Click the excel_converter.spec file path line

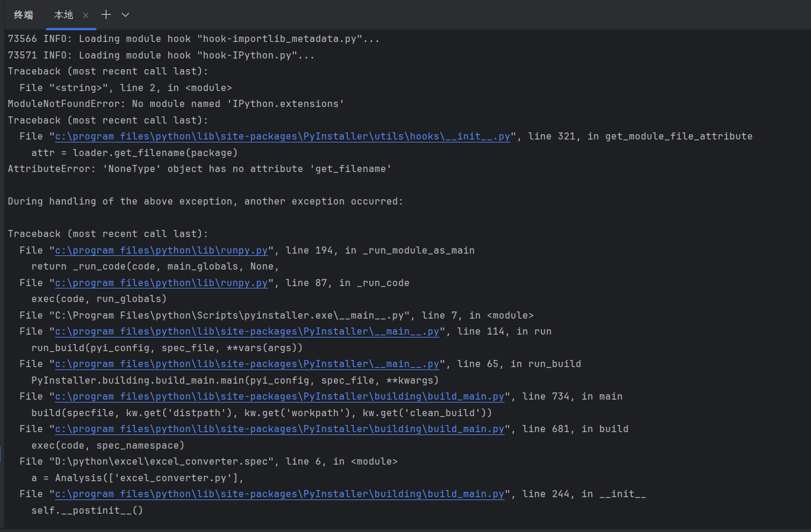click(x=208, y=462)
